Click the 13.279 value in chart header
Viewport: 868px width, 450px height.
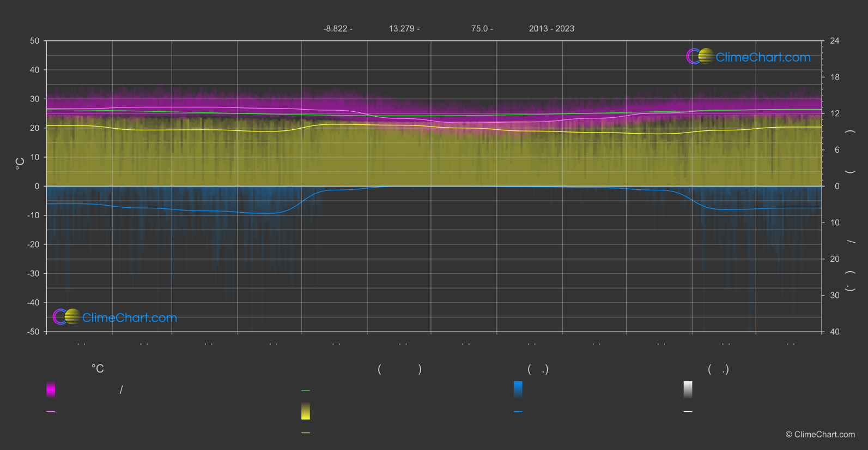click(x=404, y=28)
